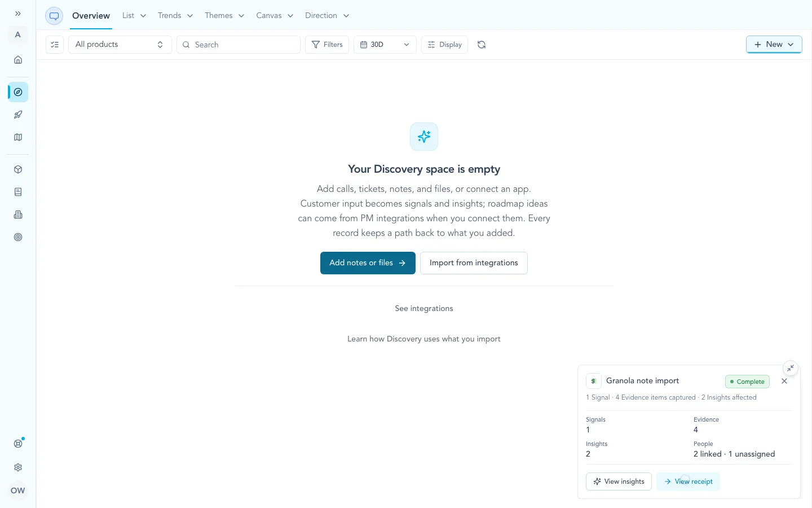Open the Filters panel
812x508 pixels.
tap(327, 45)
